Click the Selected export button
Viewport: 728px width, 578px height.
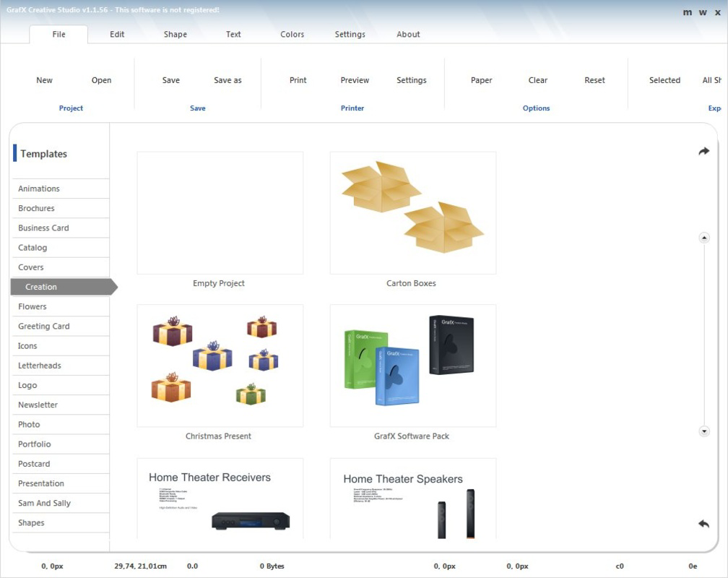pos(665,80)
